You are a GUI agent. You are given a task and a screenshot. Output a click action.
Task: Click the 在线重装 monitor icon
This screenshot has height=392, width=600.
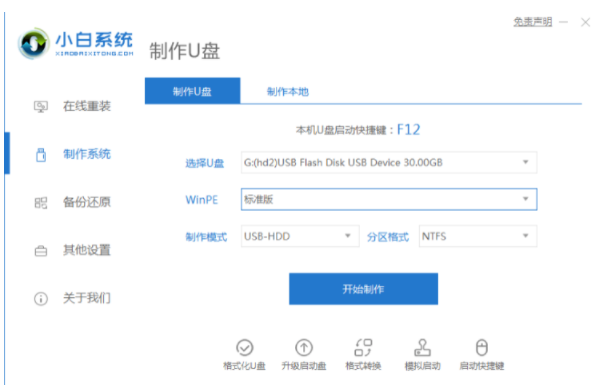click(41, 106)
